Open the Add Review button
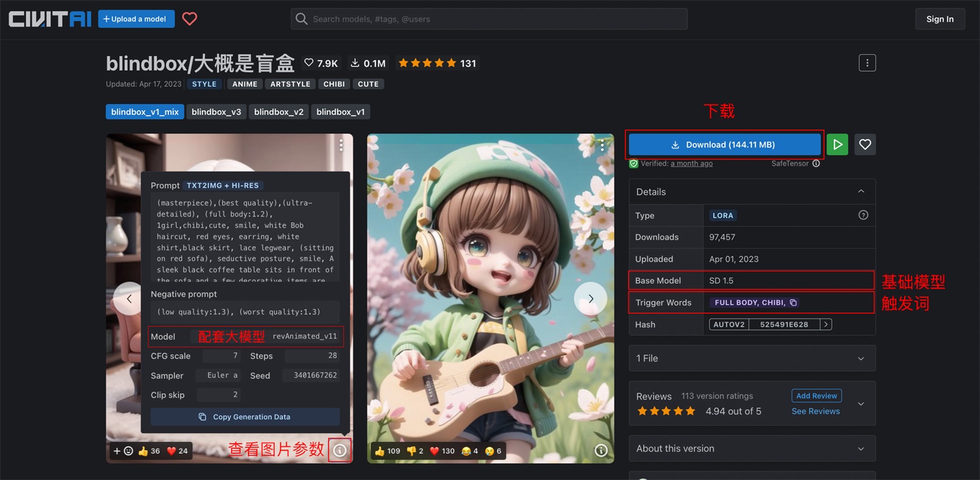The height and width of the screenshot is (480, 980). (x=816, y=396)
